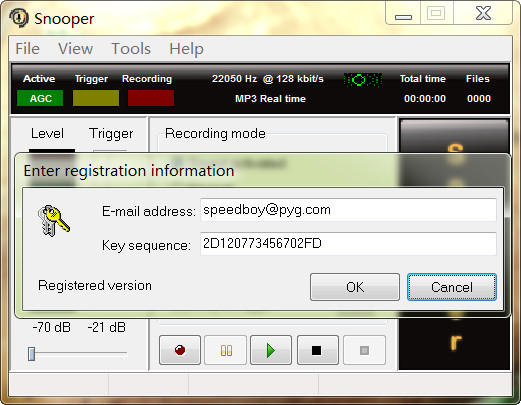521x405 pixels.
Task: Confirm registration with the OK button
Action: (x=355, y=287)
